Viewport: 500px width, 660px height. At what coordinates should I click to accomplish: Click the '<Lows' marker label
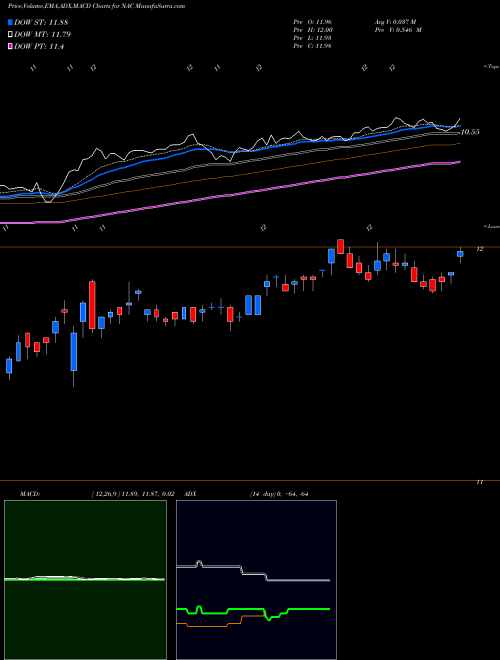(x=492, y=226)
